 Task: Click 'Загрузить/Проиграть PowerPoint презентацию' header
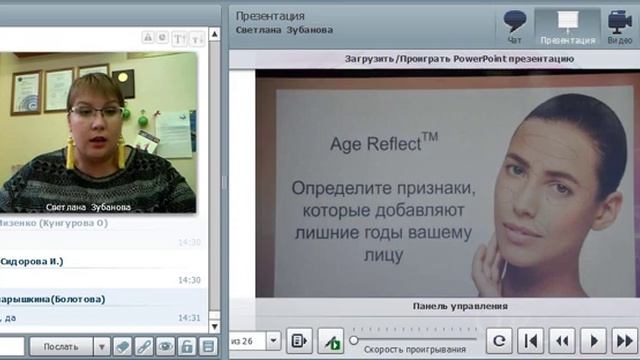click(459, 59)
